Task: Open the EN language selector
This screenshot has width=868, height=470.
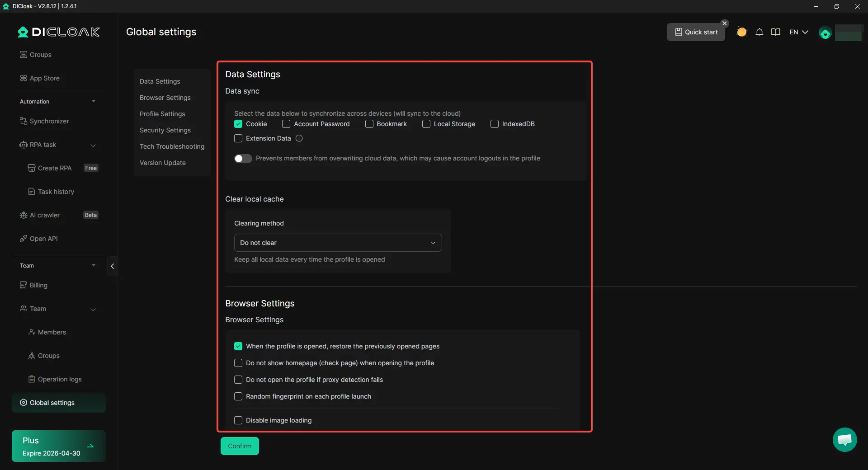Action: tap(798, 32)
